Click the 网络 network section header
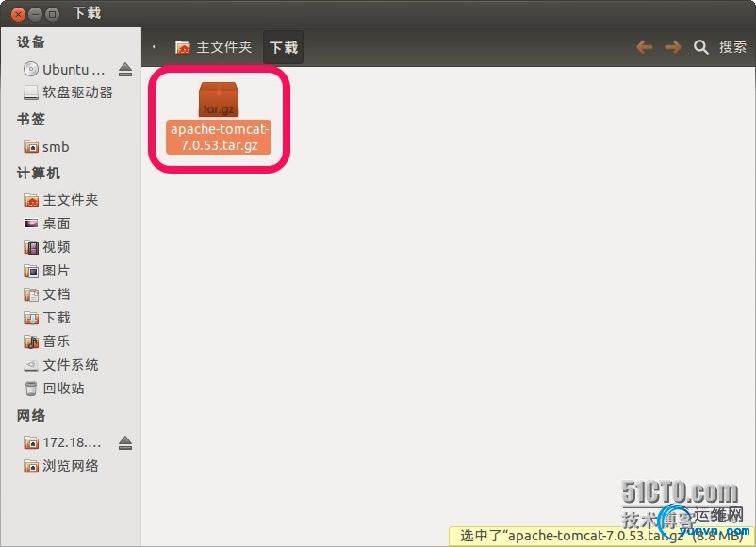Viewport: 756px width, 547px height. point(31,415)
